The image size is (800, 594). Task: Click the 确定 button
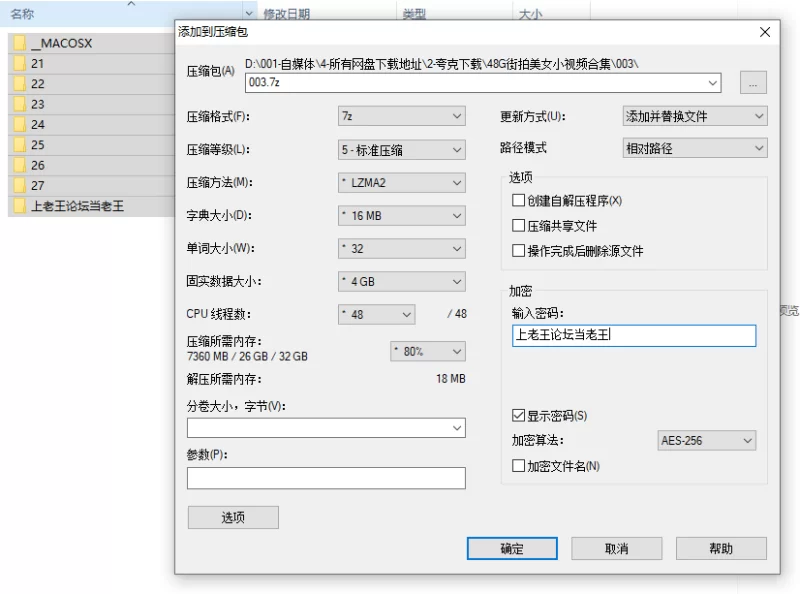(512, 549)
